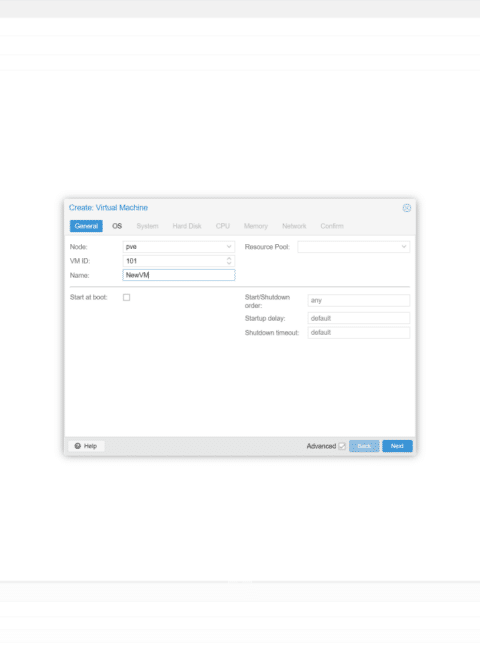Open Help for the wizard

[x=86, y=446]
